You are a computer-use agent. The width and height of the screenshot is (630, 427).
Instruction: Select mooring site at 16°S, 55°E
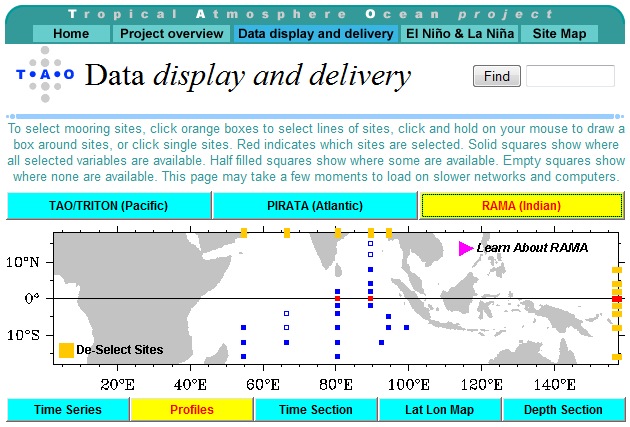[243, 357]
